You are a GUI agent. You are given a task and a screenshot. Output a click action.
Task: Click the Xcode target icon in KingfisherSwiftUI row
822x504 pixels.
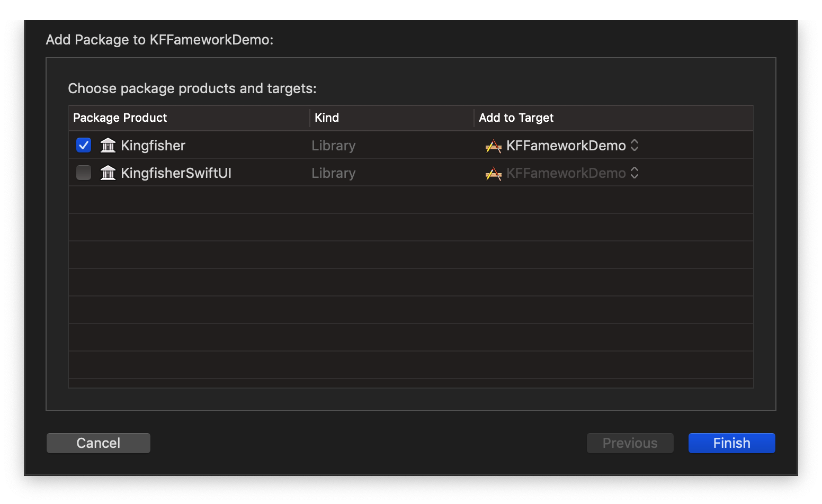[493, 173]
